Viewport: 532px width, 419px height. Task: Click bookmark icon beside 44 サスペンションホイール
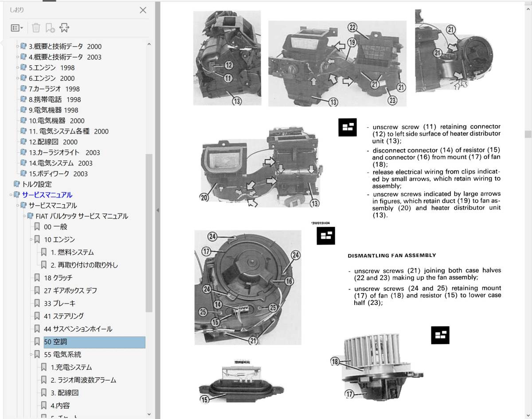click(x=37, y=329)
